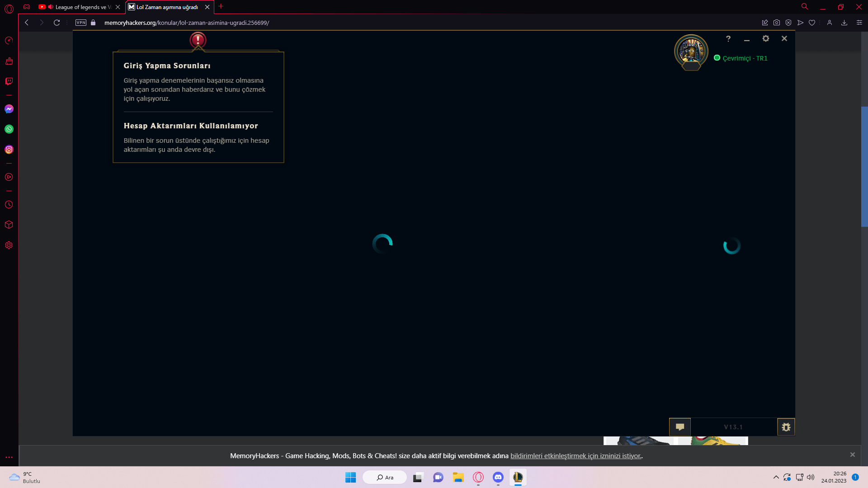Open My Flow send icon

(800, 23)
